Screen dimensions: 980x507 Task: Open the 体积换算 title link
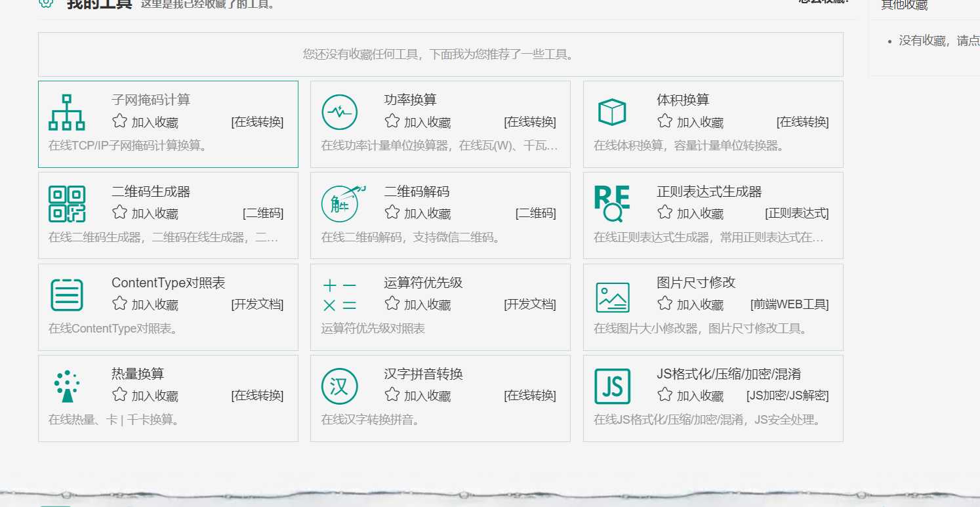(684, 100)
